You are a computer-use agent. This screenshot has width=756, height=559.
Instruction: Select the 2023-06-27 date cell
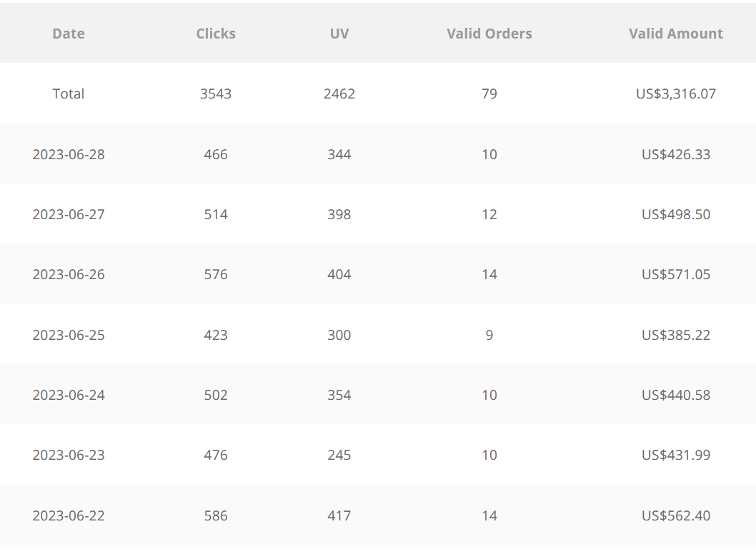pos(69,214)
